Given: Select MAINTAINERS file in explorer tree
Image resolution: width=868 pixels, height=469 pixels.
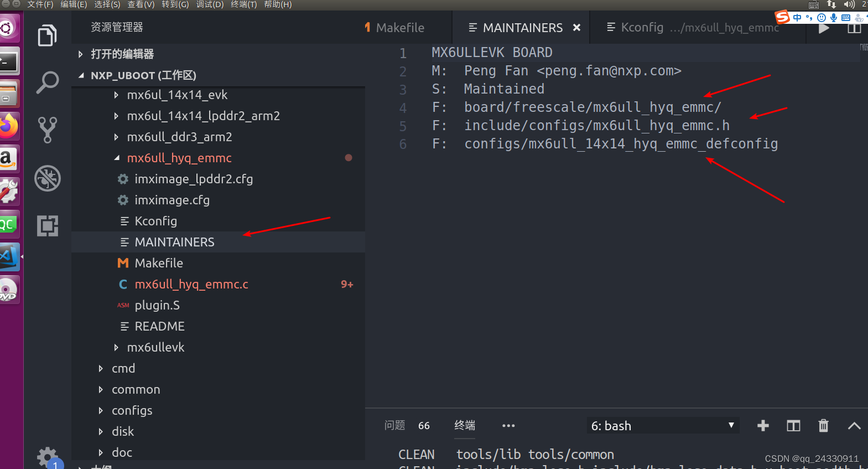Looking at the screenshot, I should [218, 242].
